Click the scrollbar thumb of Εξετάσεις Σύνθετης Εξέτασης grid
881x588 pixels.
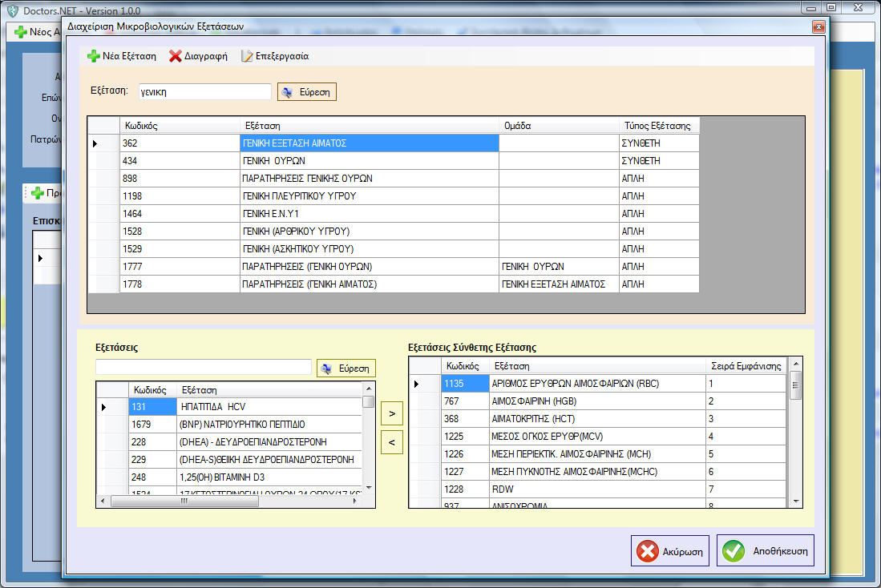795,385
